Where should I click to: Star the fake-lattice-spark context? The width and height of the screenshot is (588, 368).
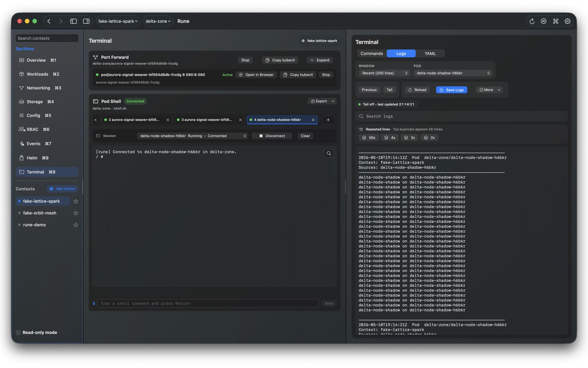(76, 201)
